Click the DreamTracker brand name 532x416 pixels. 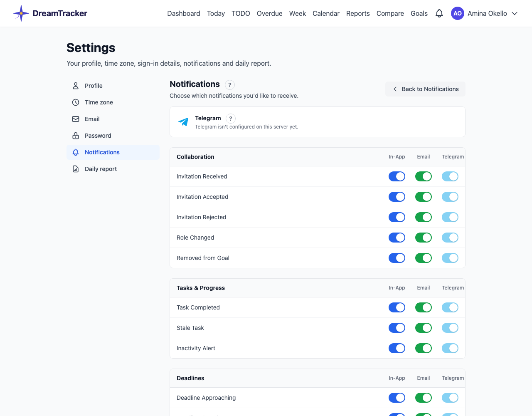60,13
